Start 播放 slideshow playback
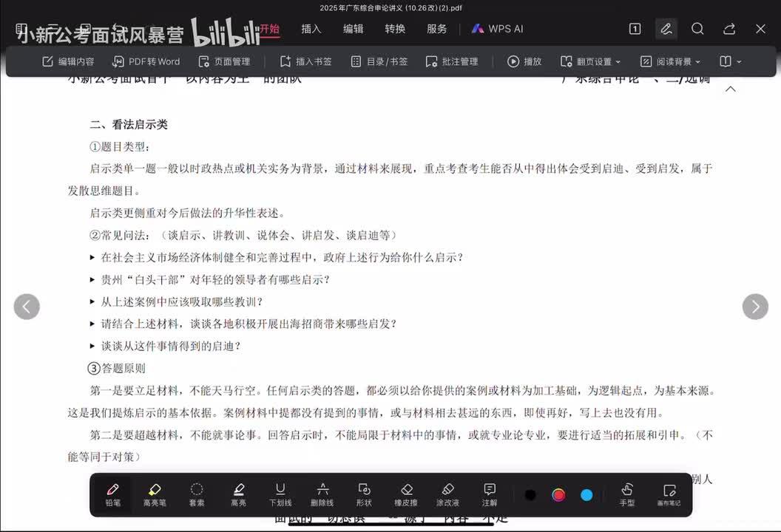Screen dimensions: 781x532 [524, 61]
